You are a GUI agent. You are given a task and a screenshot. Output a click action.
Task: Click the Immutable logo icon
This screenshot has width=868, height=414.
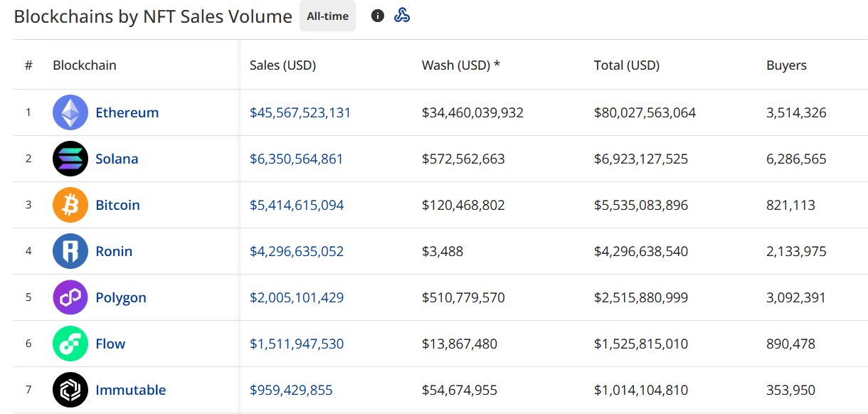coord(70,390)
